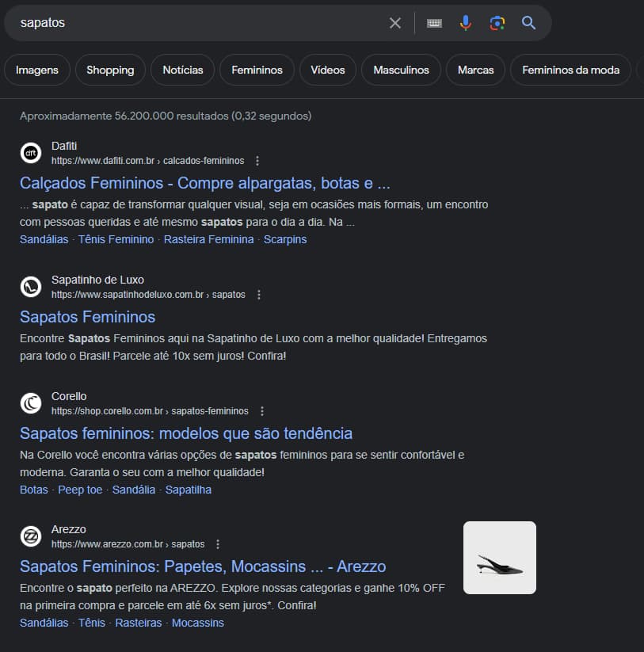Open the on-screen keyboard input tool

click(x=434, y=23)
